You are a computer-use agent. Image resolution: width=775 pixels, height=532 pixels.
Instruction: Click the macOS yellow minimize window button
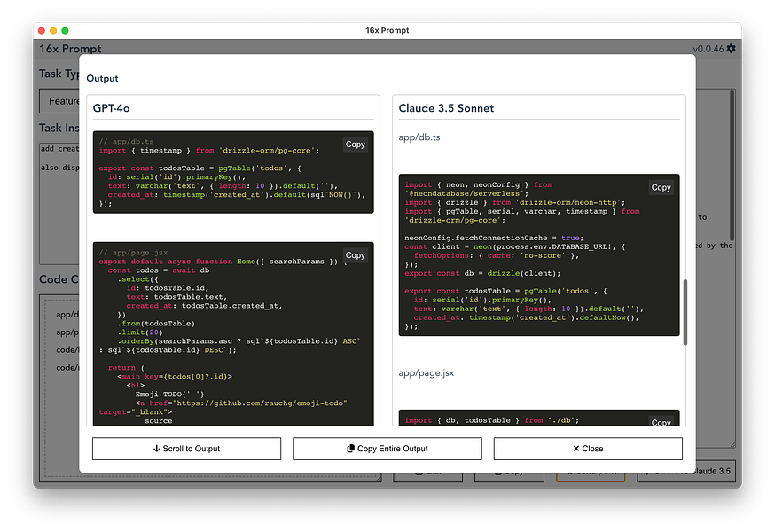click(x=53, y=31)
